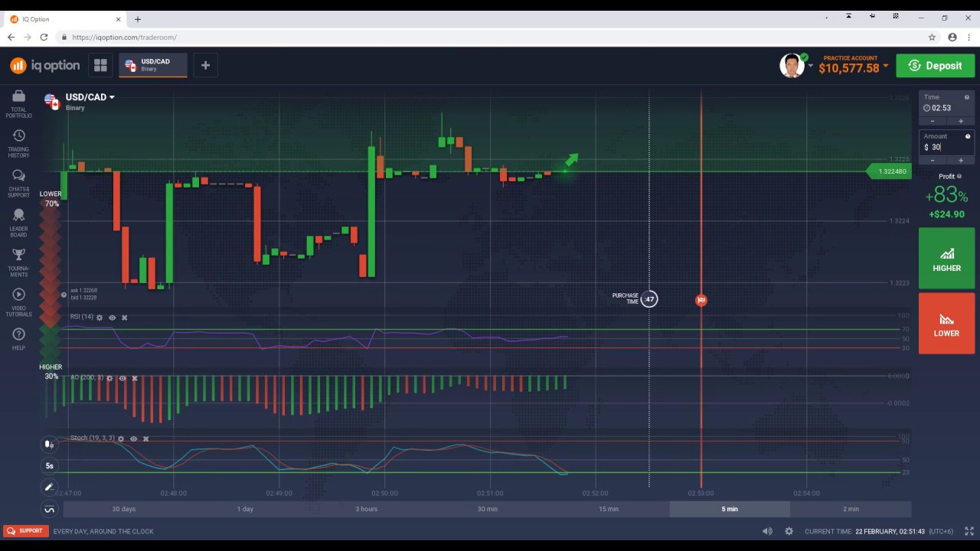
Task: Expand the practice account balance dropdown
Action: point(886,67)
